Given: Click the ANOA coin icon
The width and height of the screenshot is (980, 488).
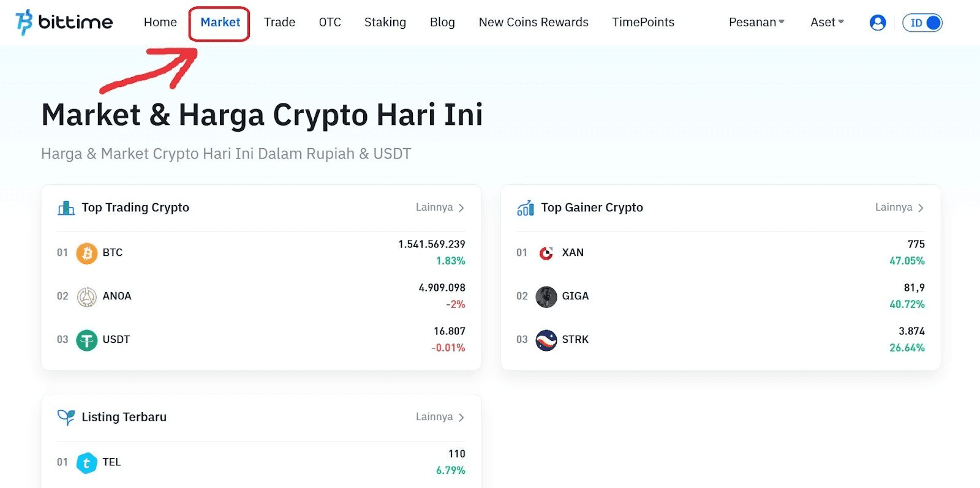Looking at the screenshot, I should 86,296.
